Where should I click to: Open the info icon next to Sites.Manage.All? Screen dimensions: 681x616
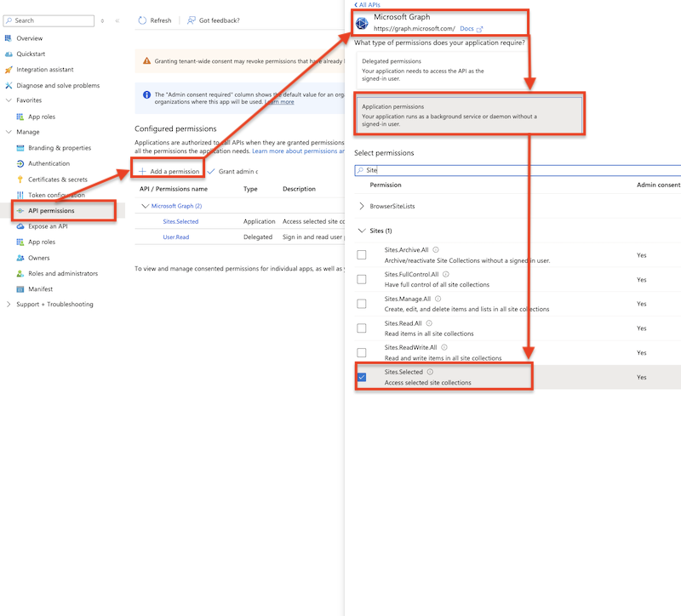tap(438, 299)
